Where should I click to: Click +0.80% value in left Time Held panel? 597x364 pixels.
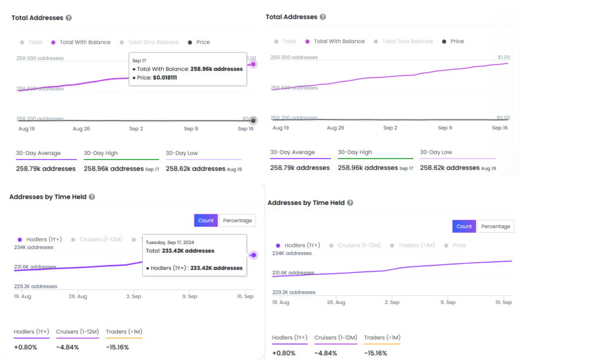coord(26,347)
